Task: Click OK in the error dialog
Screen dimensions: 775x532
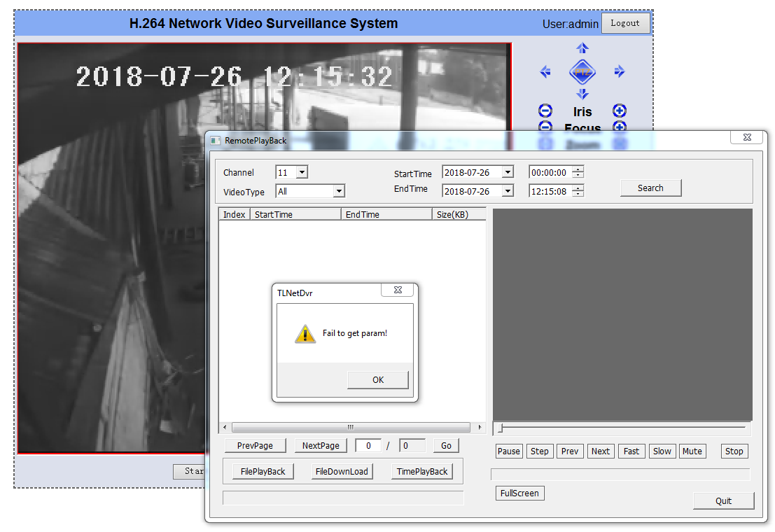Action: click(378, 379)
